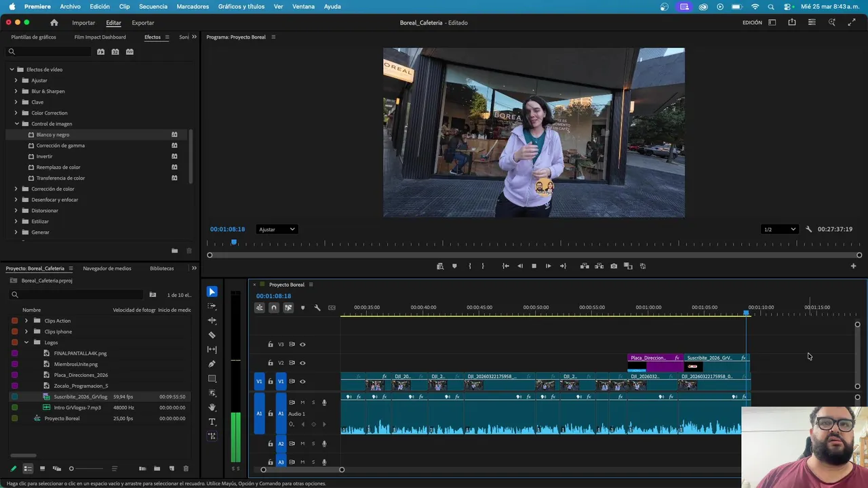Viewport: 868px width, 488px height.
Task: Click the Export Frame camera icon
Action: 614,266
